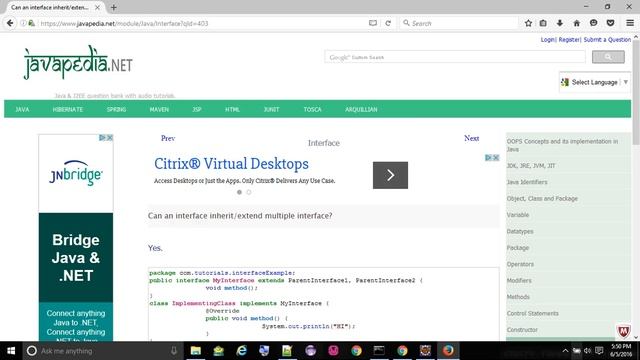Open 'JDK, JRE, JVM, JIT' sidebar link
Screen dimensions: 640x360
click(x=531, y=166)
